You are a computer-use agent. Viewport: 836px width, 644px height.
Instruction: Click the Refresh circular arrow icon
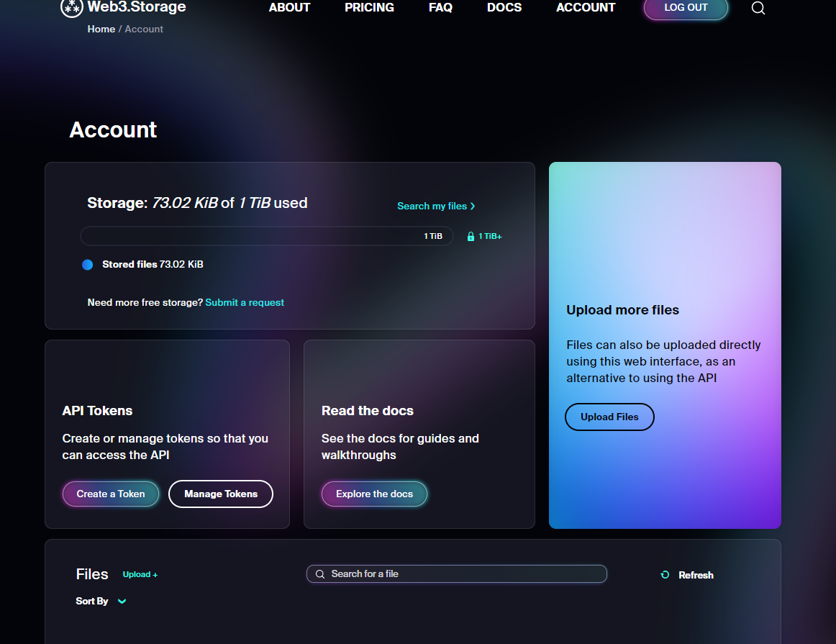[665, 575]
